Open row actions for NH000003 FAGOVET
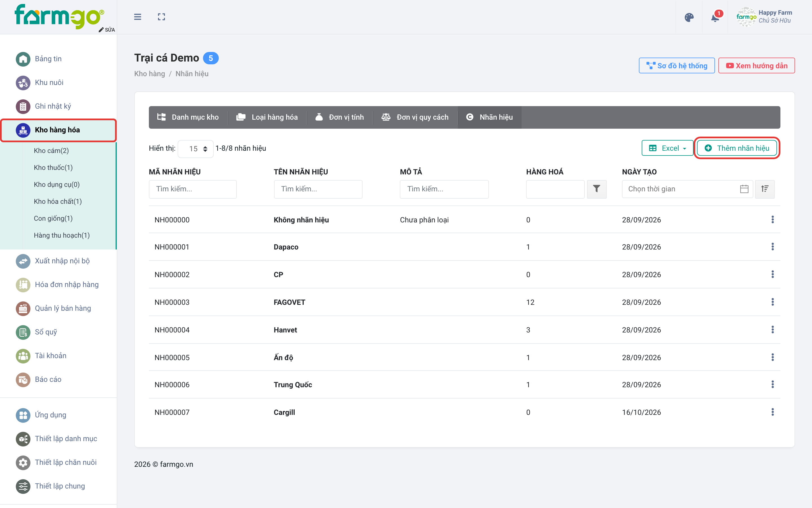The image size is (812, 508). [773, 302]
